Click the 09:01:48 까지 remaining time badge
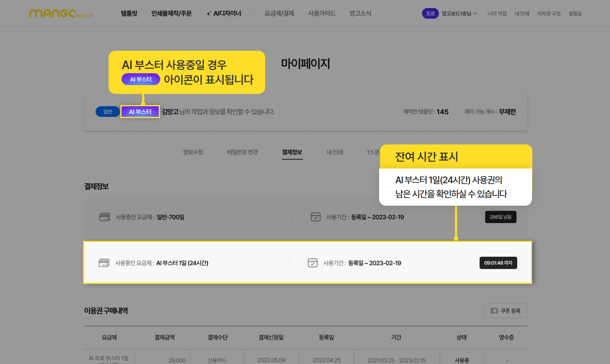 point(498,263)
